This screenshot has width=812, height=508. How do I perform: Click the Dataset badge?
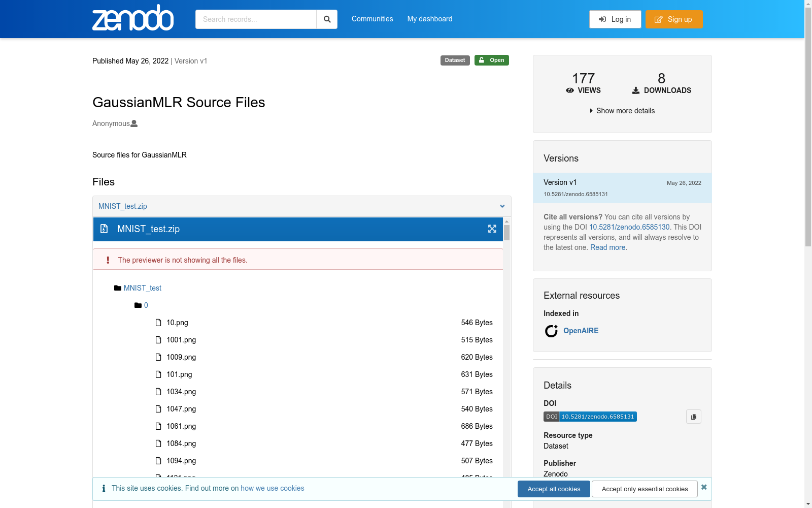click(455, 60)
